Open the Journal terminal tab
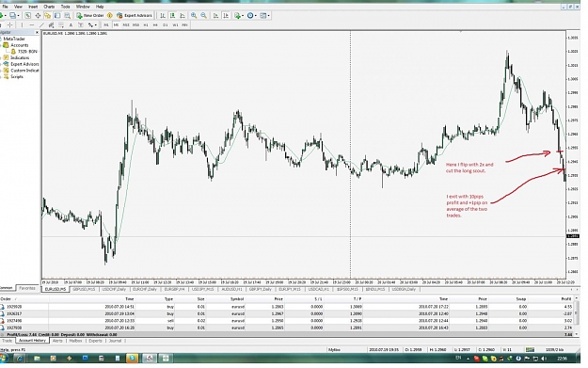Viewport: 588px width, 368px height. [x=115, y=341]
